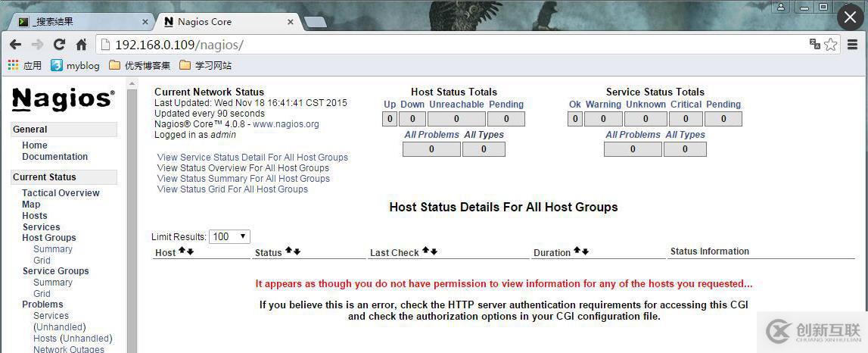This screenshot has height=353, width=868.
Task: Open the 学习网站 bookmarks folder
Action: [205, 65]
